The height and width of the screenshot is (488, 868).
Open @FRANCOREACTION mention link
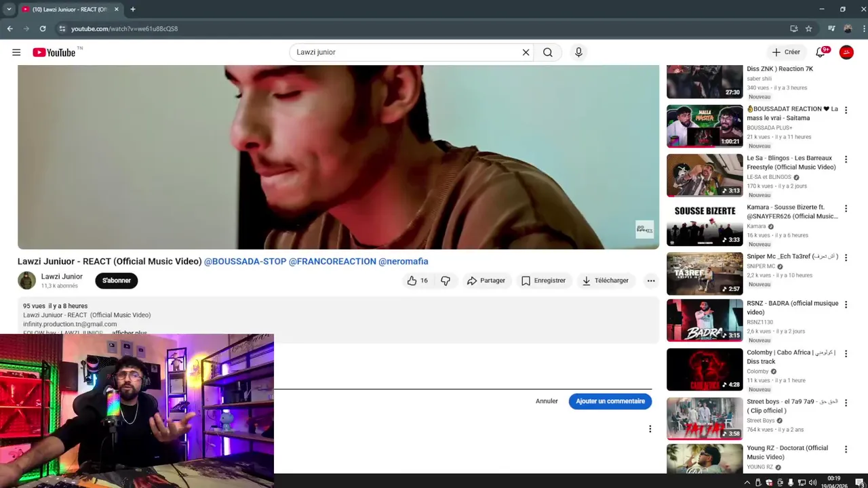(332, 262)
